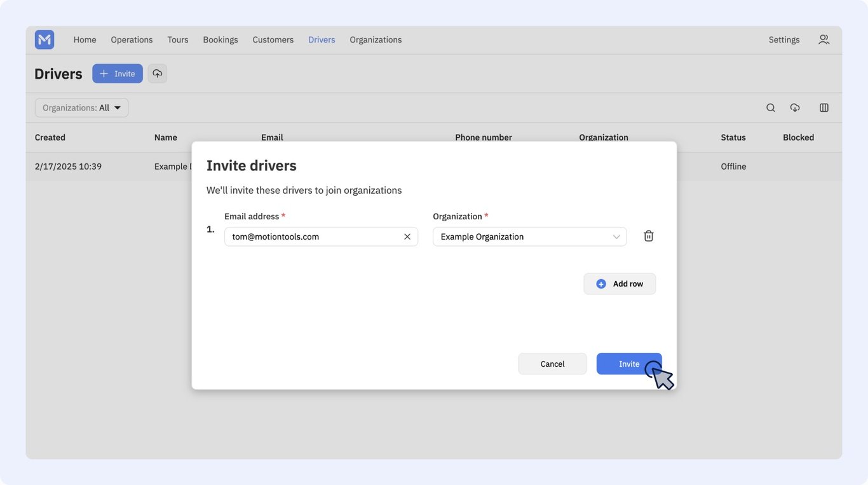The width and height of the screenshot is (868, 485).
Task: Go to the Home menu
Action: pyautogui.click(x=85, y=39)
